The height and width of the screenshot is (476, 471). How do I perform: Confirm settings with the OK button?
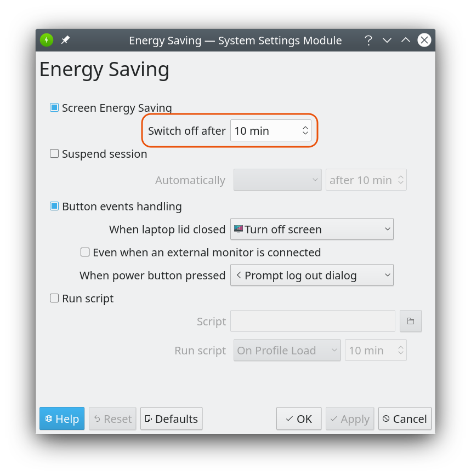pyautogui.click(x=298, y=419)
